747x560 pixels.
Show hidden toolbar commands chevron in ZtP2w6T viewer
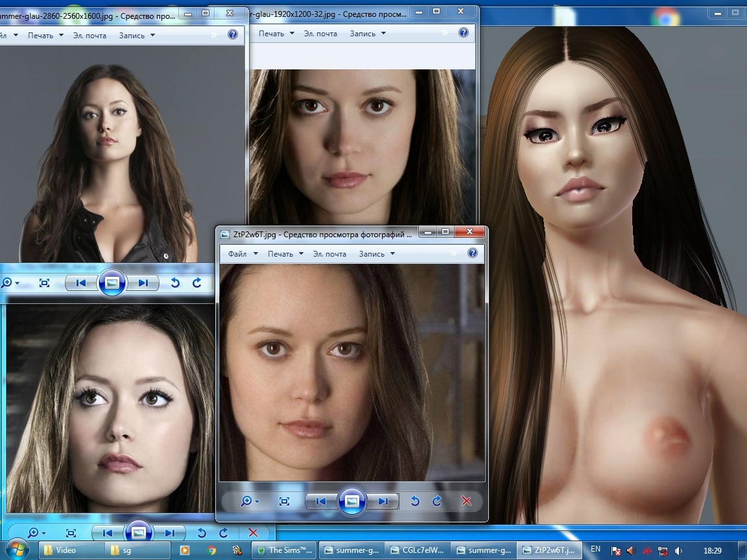(453, 253)
